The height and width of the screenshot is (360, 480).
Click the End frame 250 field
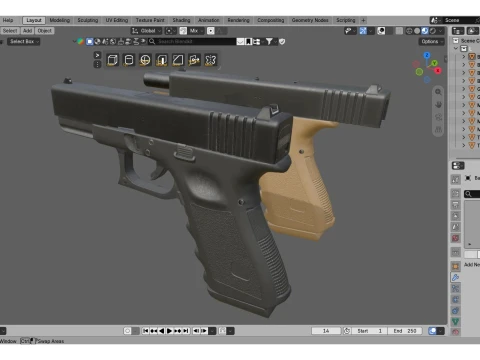pyautogui.click(x=405, y=331)
